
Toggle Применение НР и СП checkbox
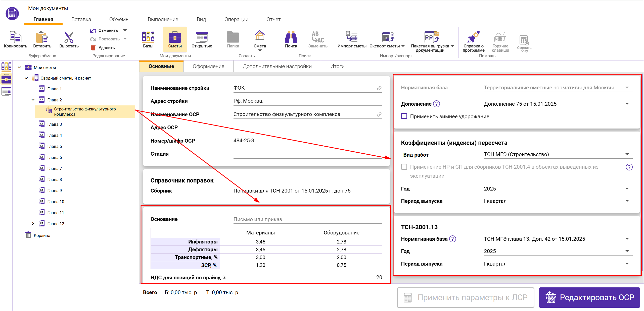[x=404, y=167]
